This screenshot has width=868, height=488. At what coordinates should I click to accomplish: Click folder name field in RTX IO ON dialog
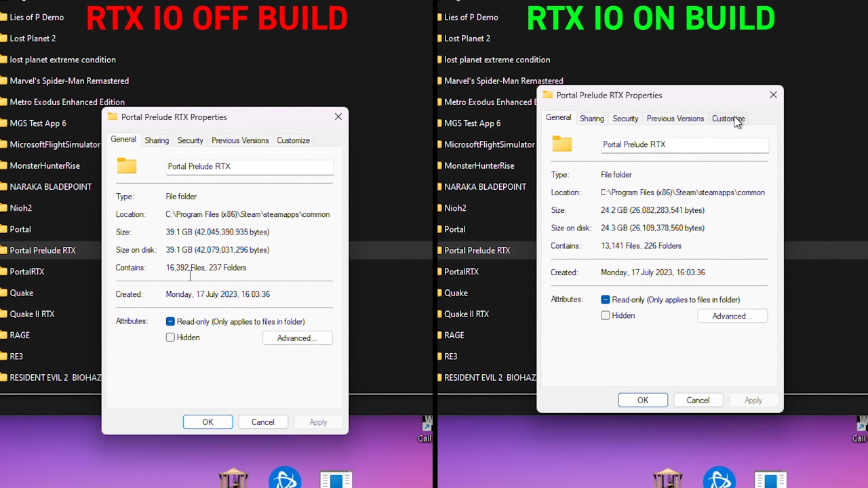[685, 144]
